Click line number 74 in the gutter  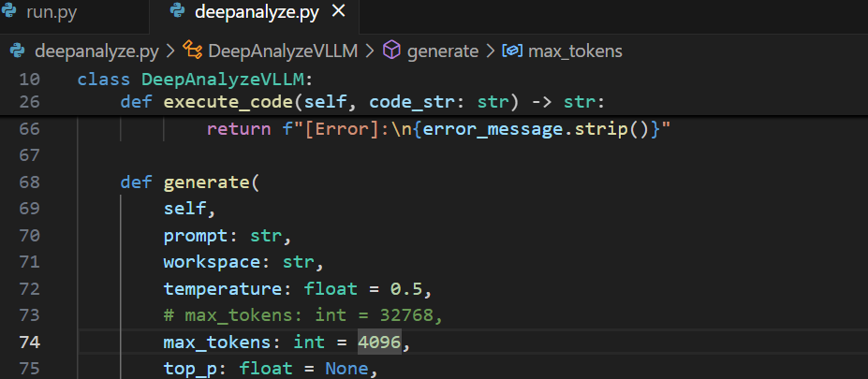coord(29,343)
